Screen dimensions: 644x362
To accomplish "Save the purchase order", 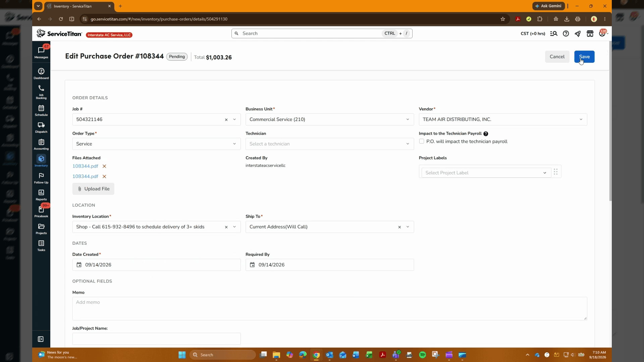I will point(584,57).
